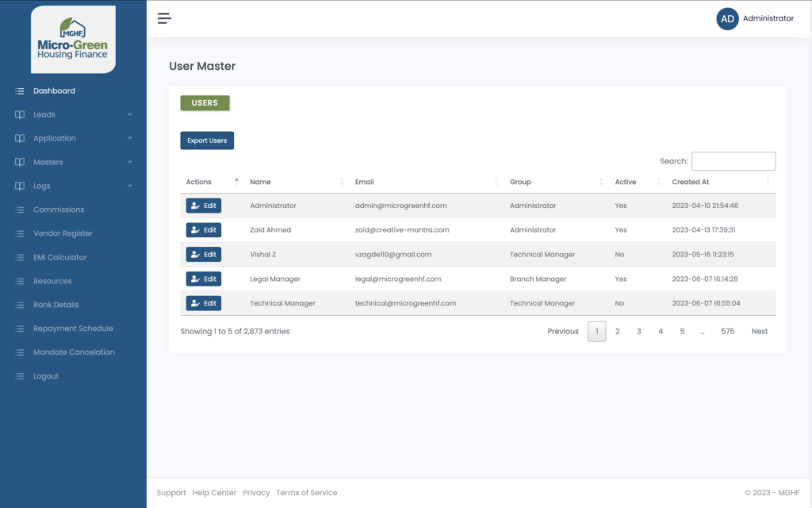Click the sort arrows on Name column
Image resolution: width=812 pixels, height=508 pixels.
342,182
